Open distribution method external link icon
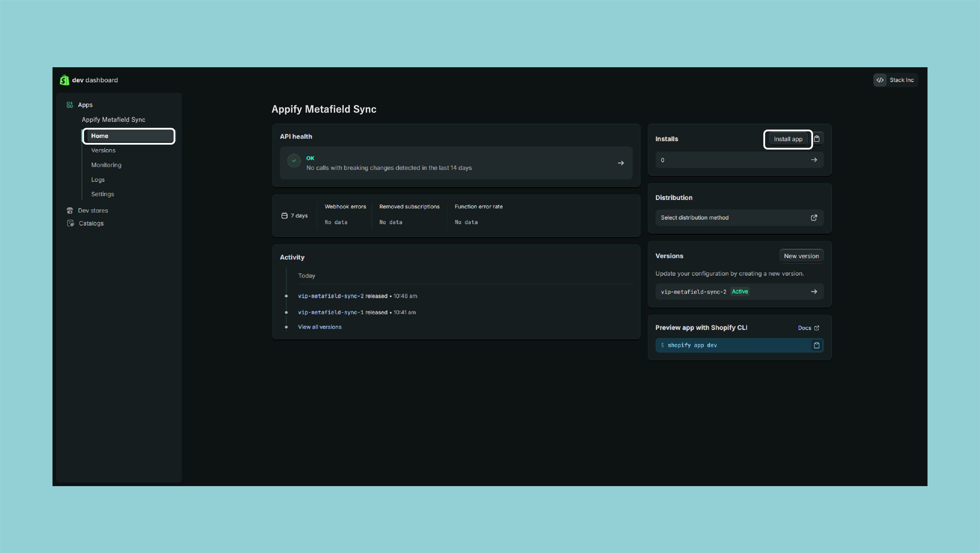The image size is (980, 553). [x=814, y=218]
